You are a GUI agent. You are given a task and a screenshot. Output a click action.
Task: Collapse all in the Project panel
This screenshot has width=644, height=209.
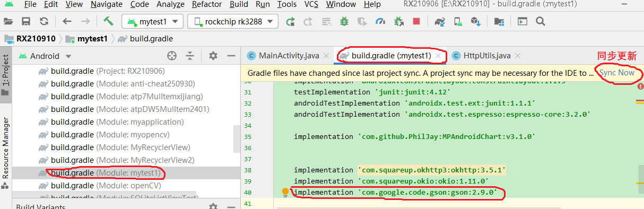pos(190,56)
